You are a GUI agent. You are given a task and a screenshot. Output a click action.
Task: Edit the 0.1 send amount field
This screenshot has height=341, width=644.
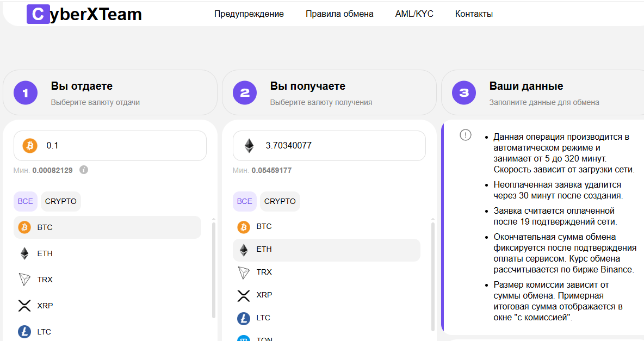tap(110, 145)
